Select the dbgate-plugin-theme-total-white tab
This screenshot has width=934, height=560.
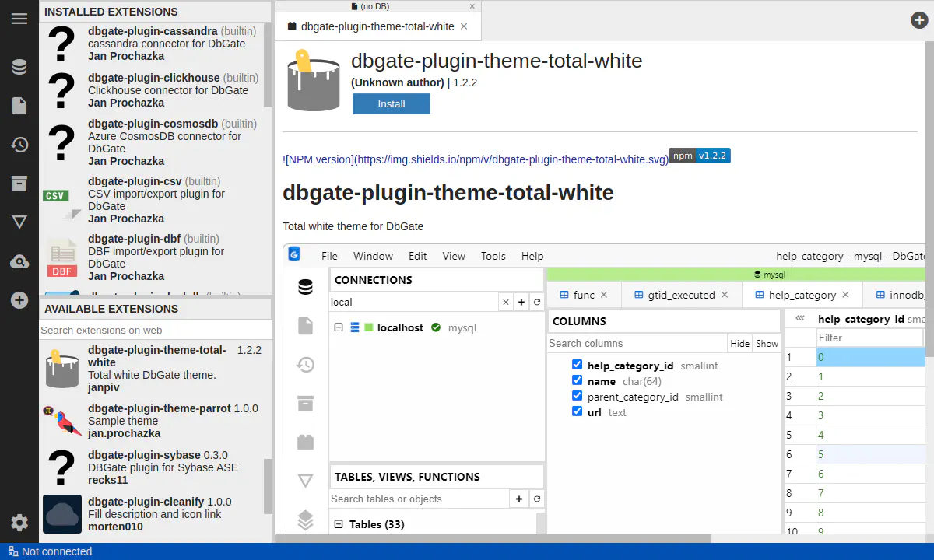point(377,26)
